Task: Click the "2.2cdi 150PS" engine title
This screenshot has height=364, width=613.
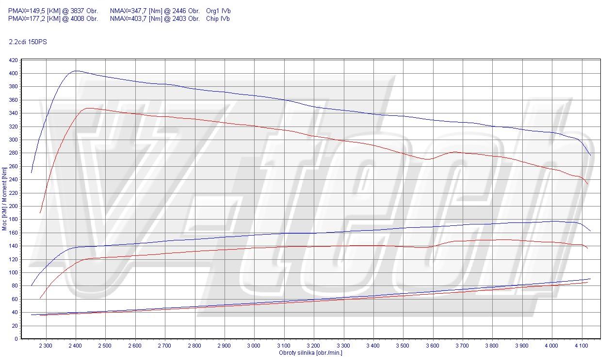Action: [x=28, y=42]
